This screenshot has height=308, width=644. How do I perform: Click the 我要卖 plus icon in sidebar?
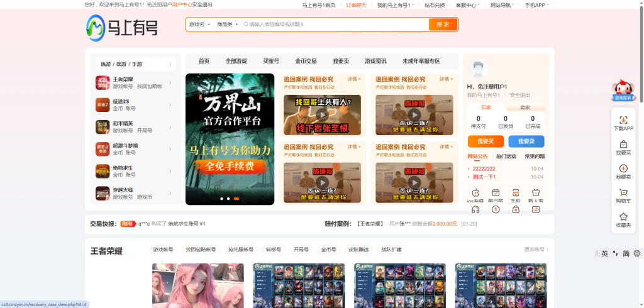623,168
